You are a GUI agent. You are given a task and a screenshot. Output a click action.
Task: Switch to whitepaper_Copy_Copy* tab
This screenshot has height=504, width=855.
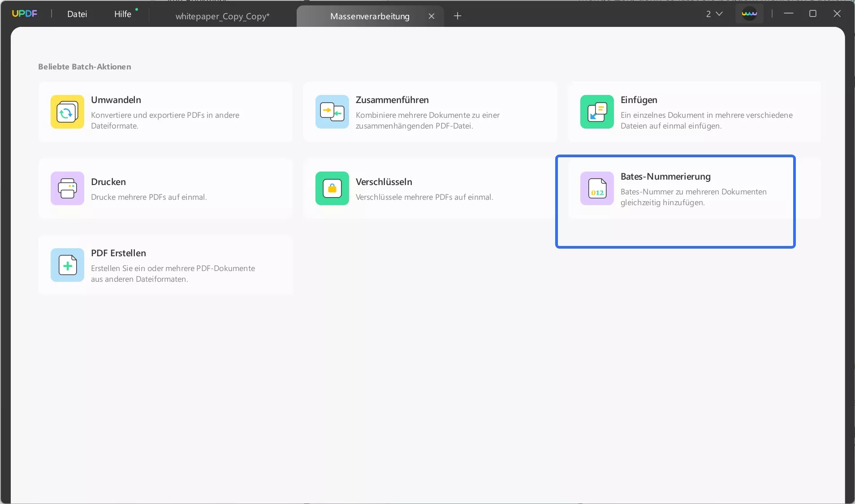[223, 16]
